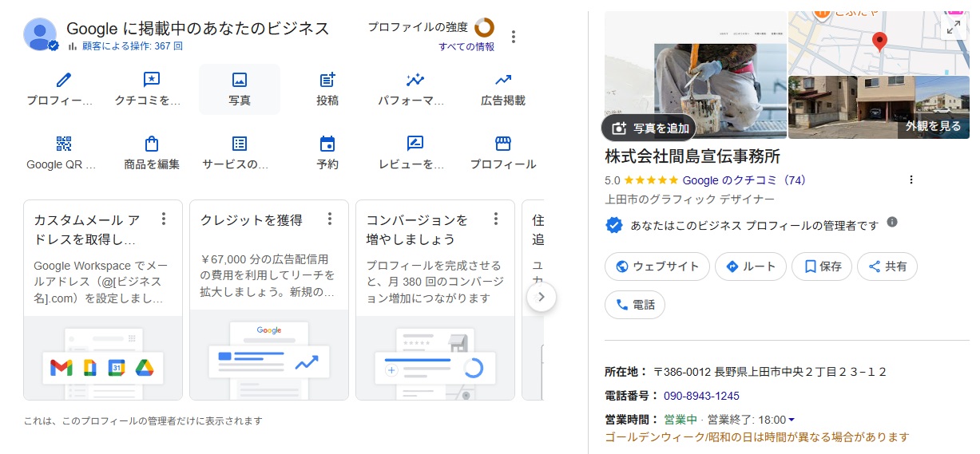Open the コンバージョンを増やしましょう card
The image size is (980, 454).
435,300
